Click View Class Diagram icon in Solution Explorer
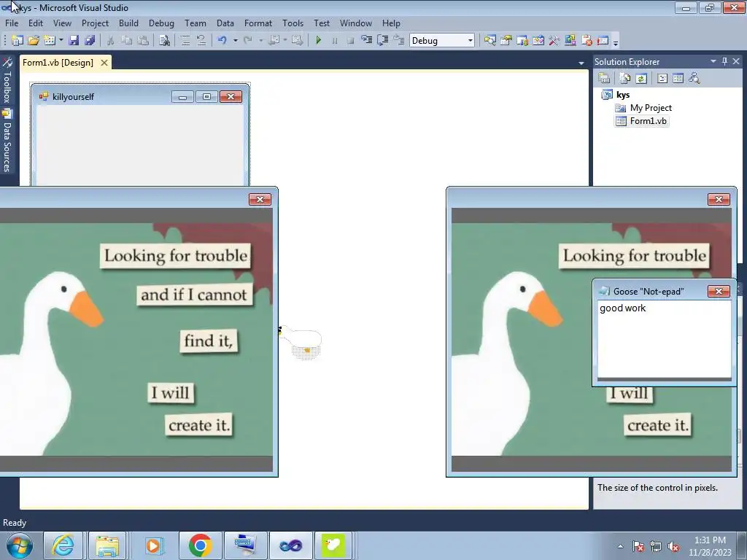This screenshot has height=560, width=747. (x=694, y=79)
